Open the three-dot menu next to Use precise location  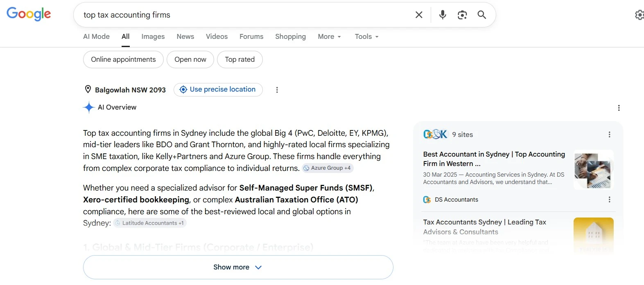277,90
